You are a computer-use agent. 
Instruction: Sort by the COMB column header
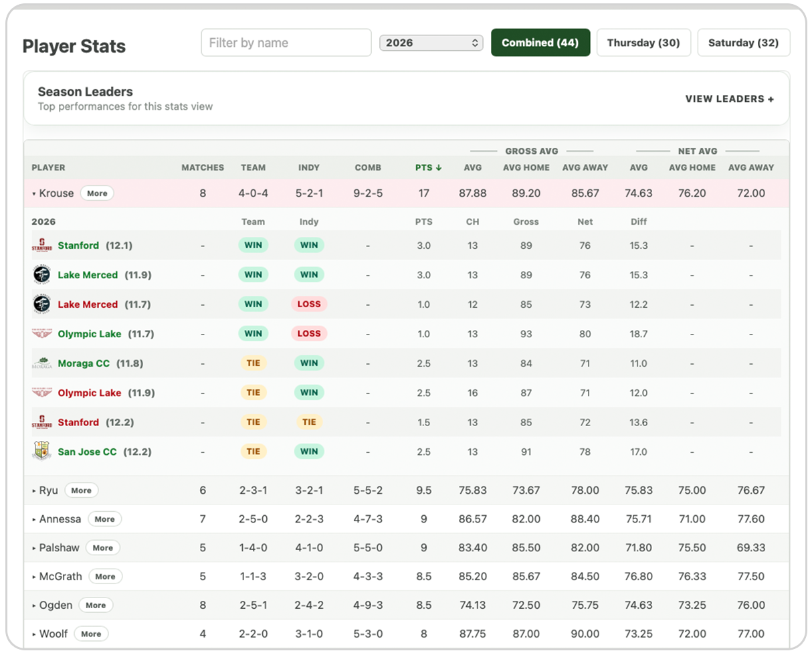click(368, 168)
